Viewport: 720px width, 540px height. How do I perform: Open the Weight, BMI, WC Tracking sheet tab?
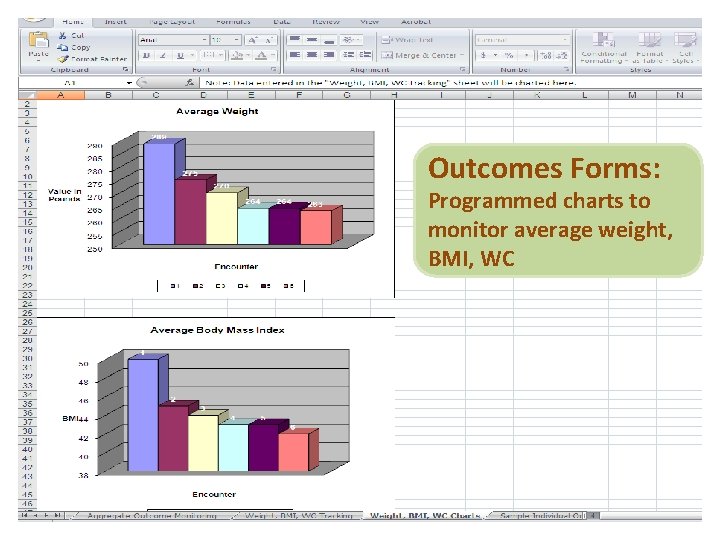[x=299, y=516]
